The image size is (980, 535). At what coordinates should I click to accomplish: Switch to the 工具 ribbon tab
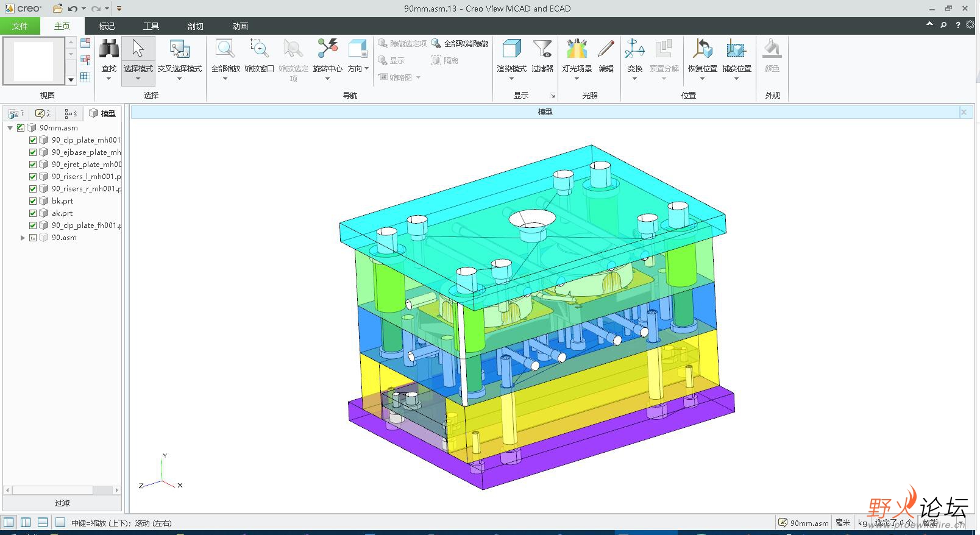click(151, 26)
